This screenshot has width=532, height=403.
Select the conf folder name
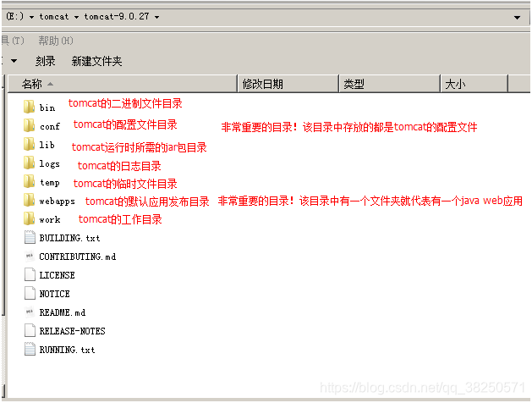[x=50, y=126]
